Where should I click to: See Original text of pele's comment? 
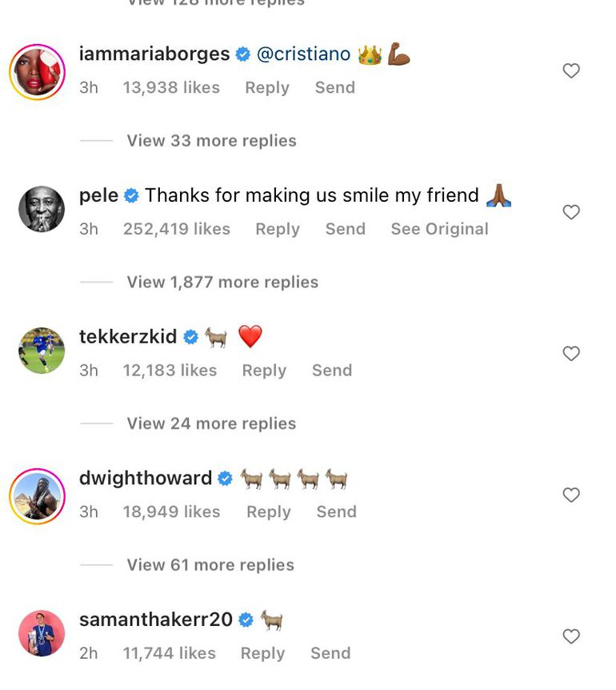[439, 229]
